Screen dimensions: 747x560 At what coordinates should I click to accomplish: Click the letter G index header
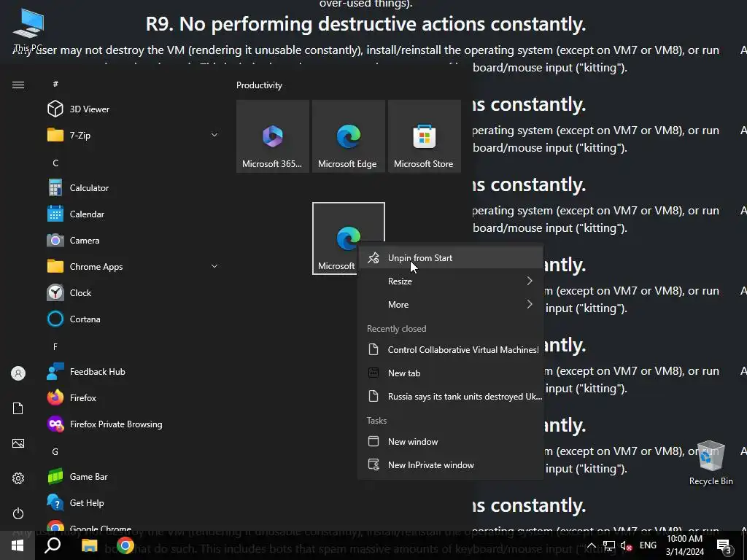coord(55,451)
